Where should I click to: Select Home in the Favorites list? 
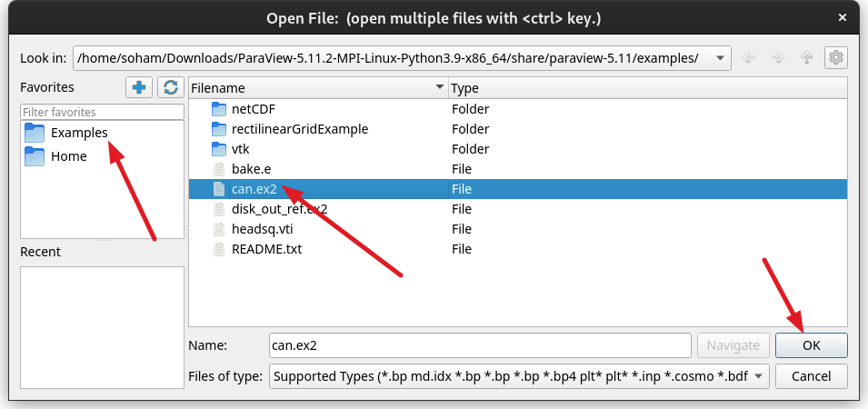coord(69,156)
